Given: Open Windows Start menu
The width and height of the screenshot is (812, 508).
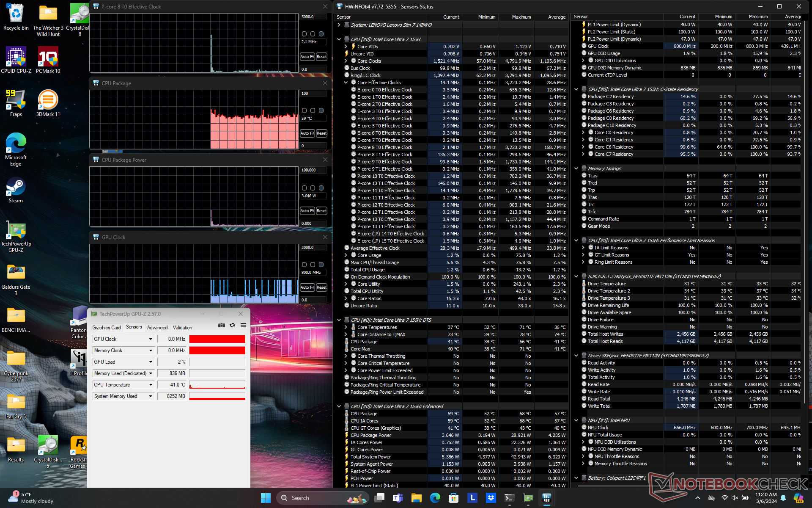Looking at the screenshot, I should [x=266, y=498].
